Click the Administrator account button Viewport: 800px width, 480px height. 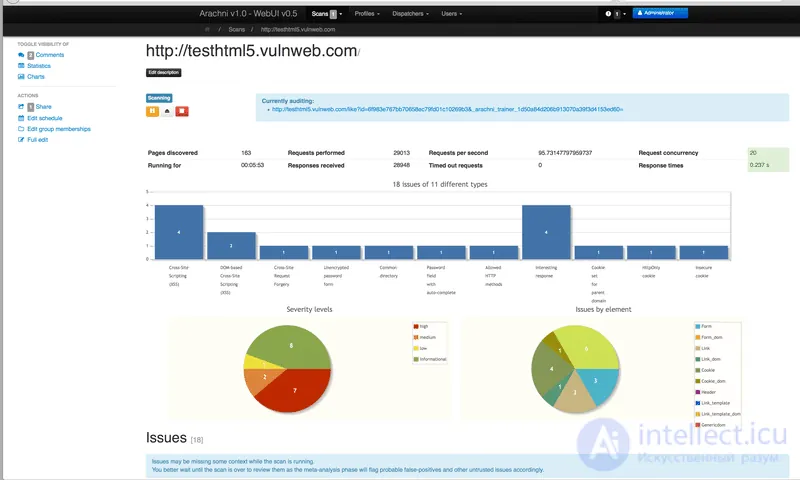660,13
